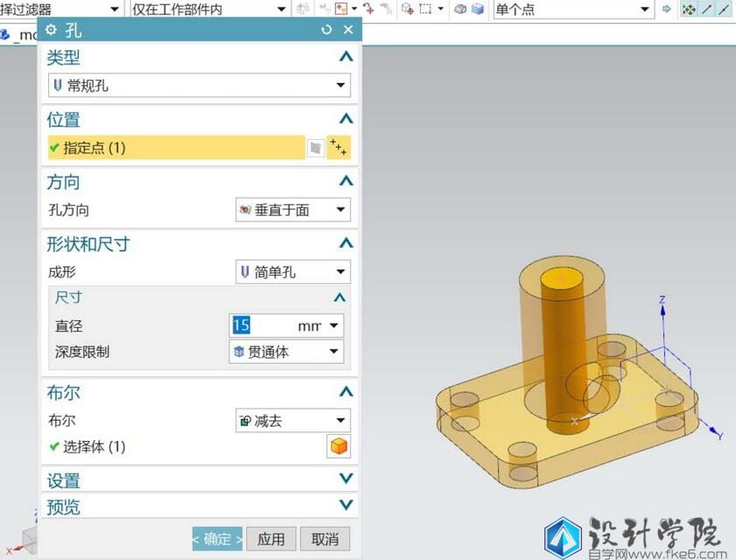Open the arrow next to the rectangle selection icon
Screen dimensions: 736x560
coord(440,9)
